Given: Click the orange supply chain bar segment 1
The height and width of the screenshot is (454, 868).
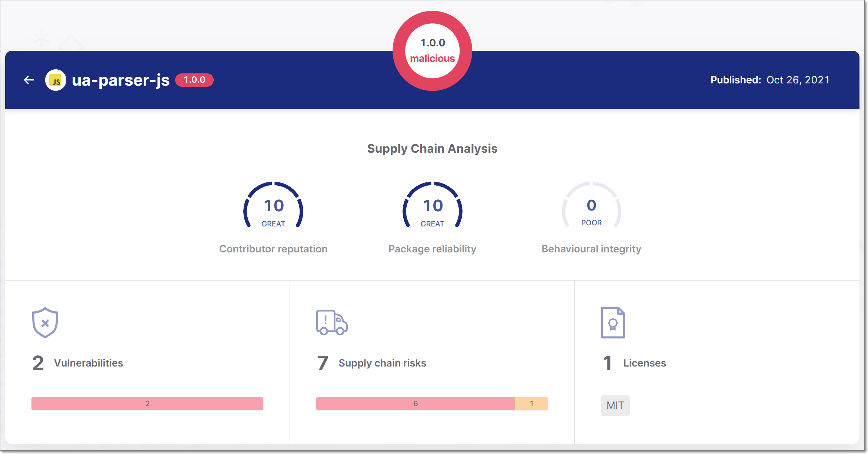Looking at the screenshot, I should coord(532,404).
